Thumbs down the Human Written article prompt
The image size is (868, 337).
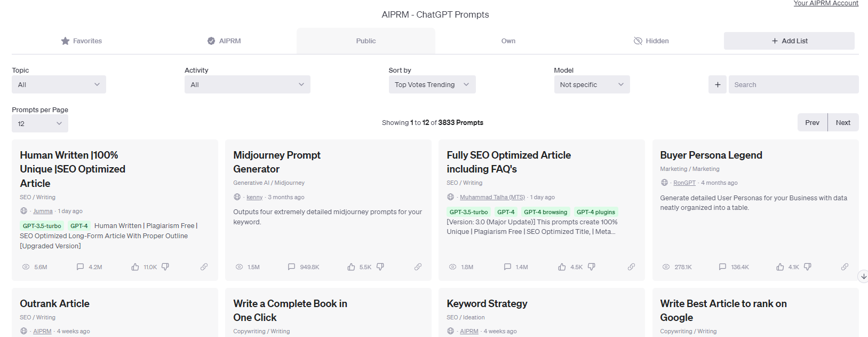click(165, 267)
